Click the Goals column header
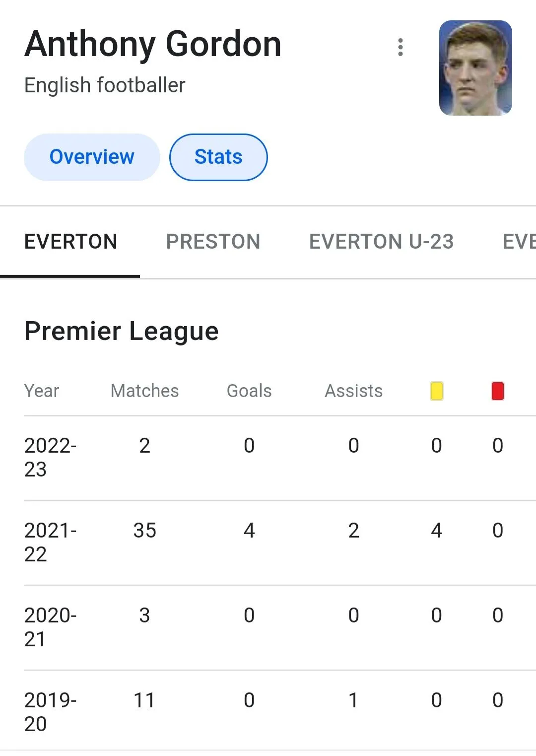This screenshot has height=756, width=536. click(249, 391)
